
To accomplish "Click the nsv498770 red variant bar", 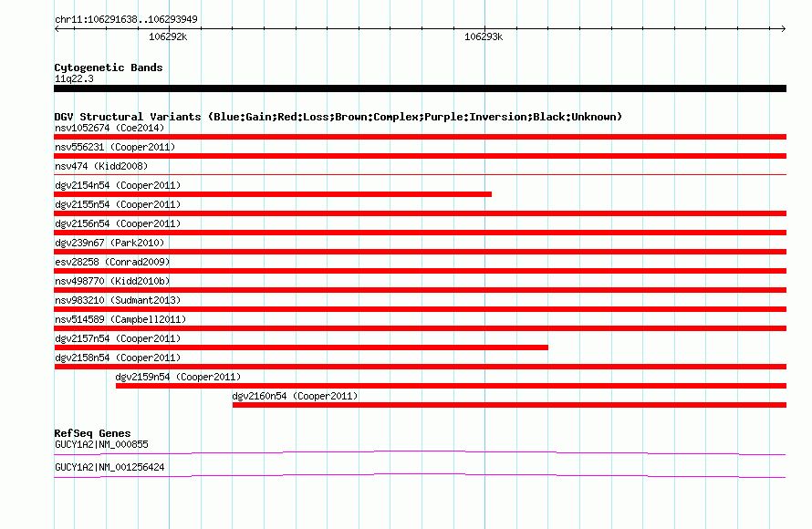I will point(420,290).
